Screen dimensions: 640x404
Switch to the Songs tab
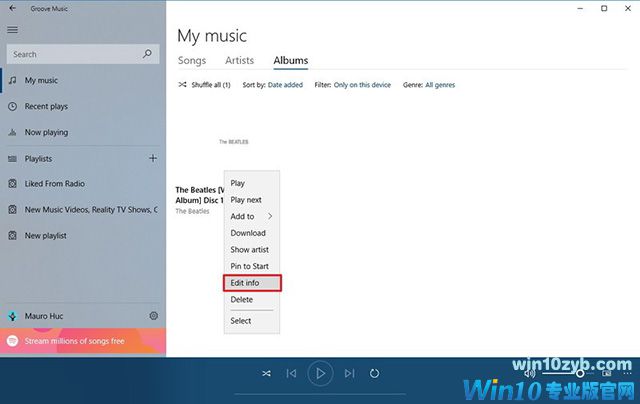pos(192,61)
